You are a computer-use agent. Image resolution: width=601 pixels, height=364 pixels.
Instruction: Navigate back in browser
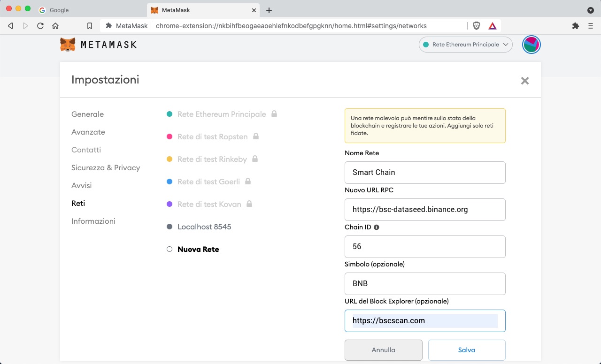[10, 26]
